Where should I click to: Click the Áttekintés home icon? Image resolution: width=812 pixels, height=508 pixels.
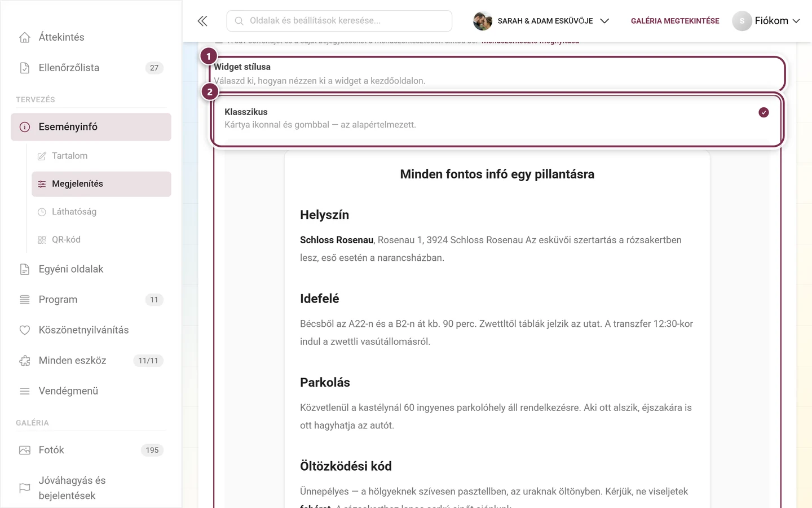tap(25, 37)
